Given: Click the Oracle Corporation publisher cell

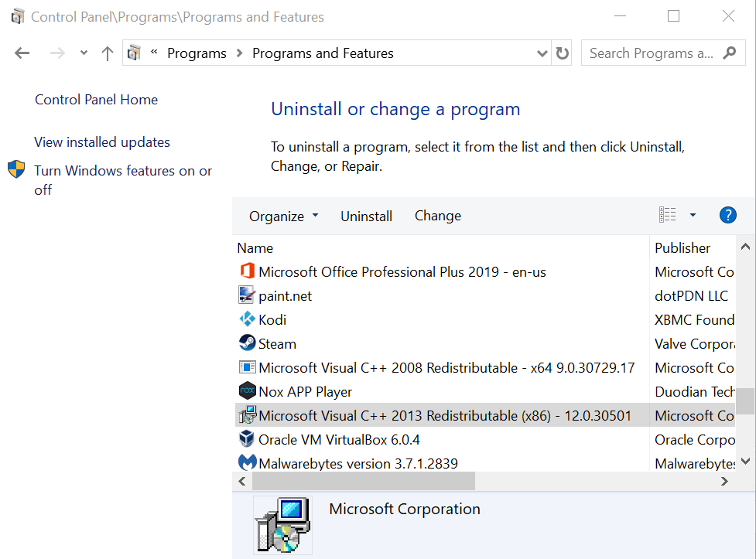Looking at the screenshot, I should (x=695, y=439).
